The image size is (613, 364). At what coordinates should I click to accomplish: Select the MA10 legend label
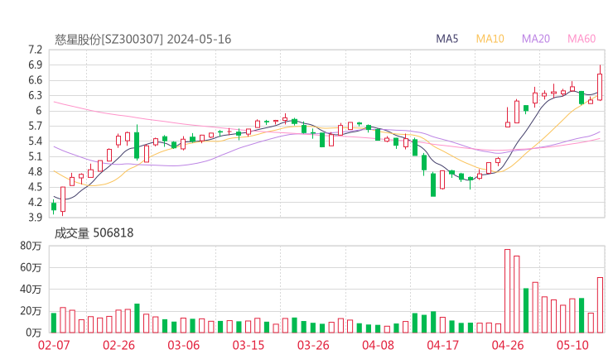490,39
